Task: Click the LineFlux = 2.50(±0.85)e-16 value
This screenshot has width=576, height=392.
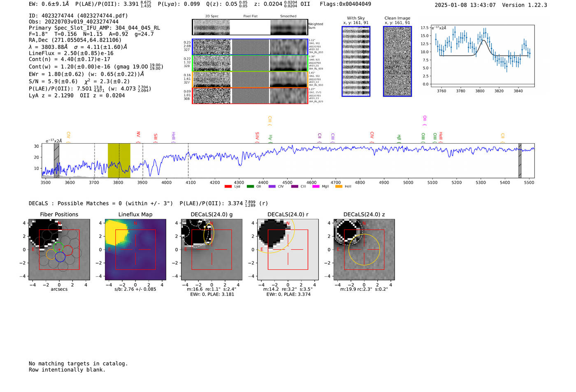Action: pos(71,53)
